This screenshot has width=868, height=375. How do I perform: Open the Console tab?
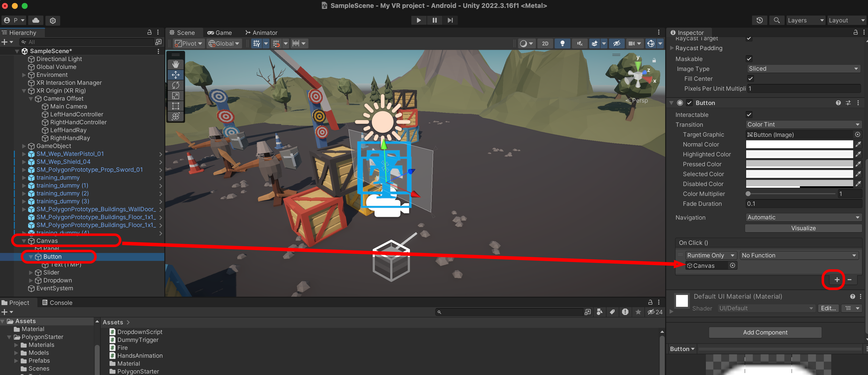click(x=57, y=303)
